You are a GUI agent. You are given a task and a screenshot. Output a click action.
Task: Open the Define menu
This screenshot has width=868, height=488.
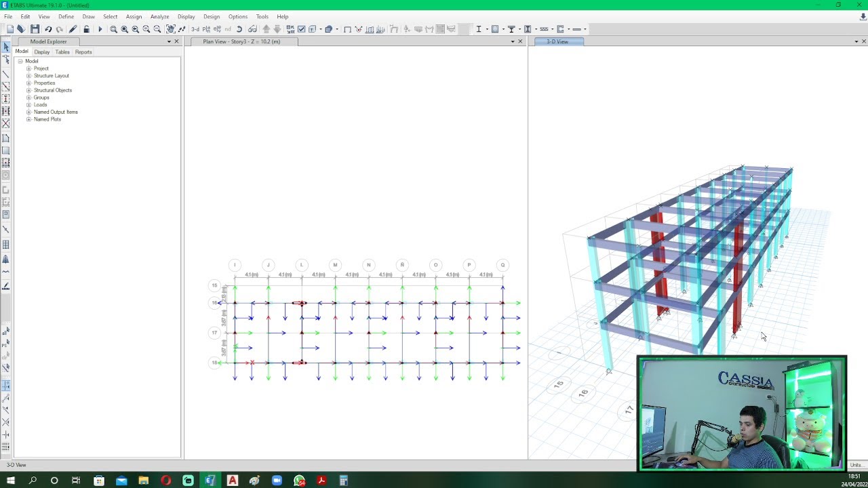click(x=66, y=16)
